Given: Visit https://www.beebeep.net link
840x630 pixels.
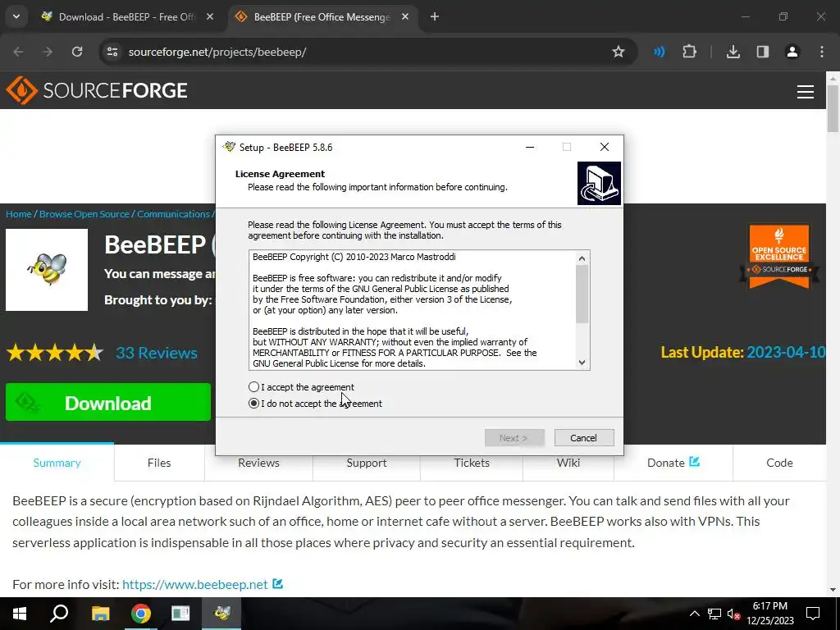Looking at the screenshot, I should (195, 584).
